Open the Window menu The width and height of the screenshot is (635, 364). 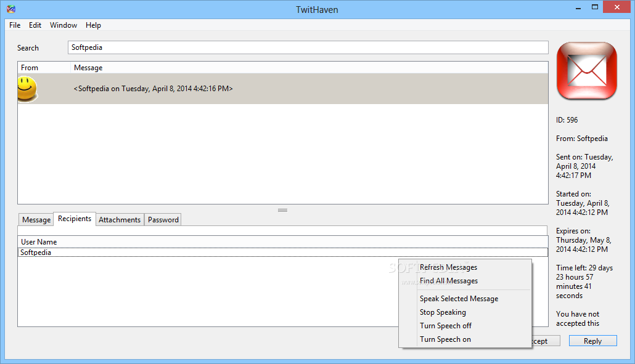click(x=63, y=25)
